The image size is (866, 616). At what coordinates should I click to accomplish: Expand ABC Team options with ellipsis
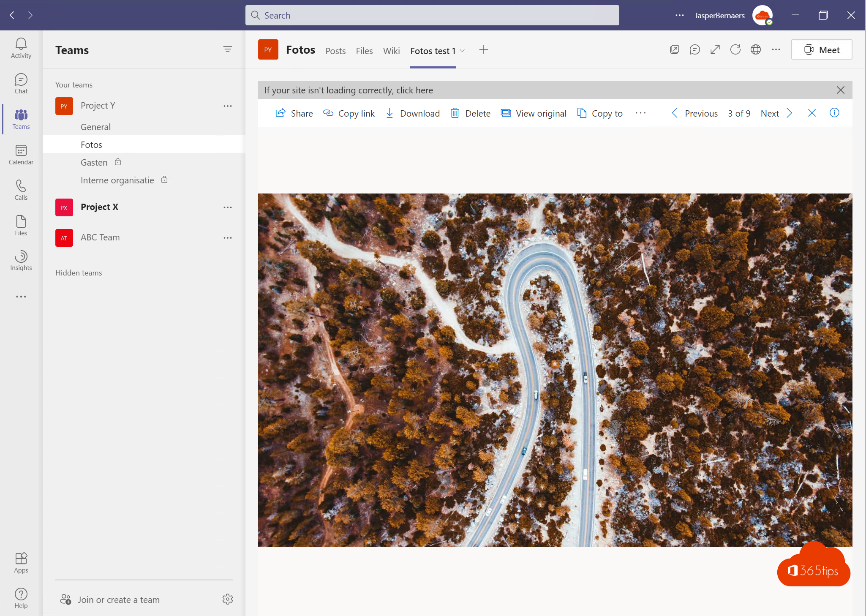tap(227, 237)
